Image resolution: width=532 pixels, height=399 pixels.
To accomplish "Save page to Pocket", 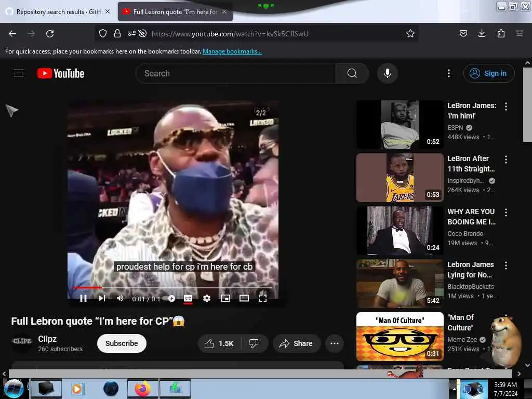I will tap(463, 33).
